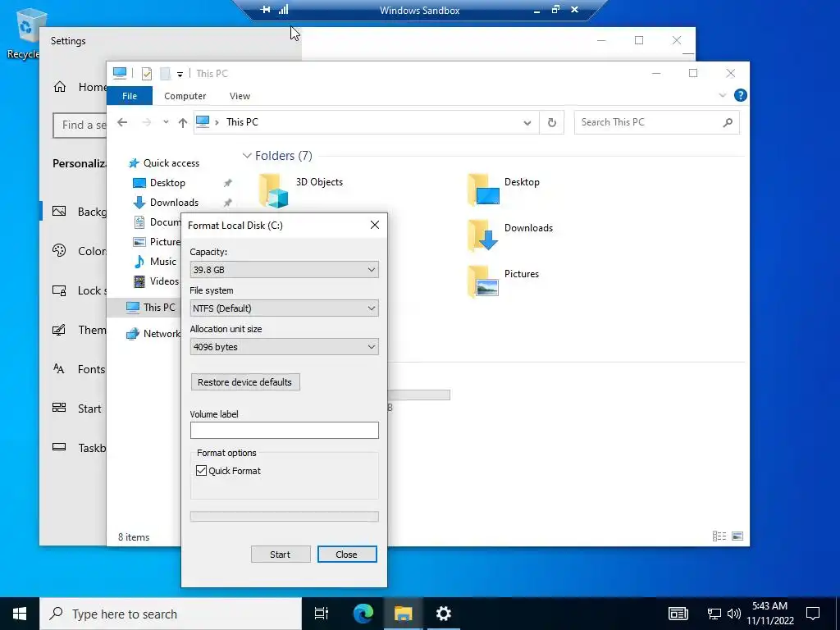840x630 pixels.
Task: Open the recent locations chevron
Action: tap(166, 122)
